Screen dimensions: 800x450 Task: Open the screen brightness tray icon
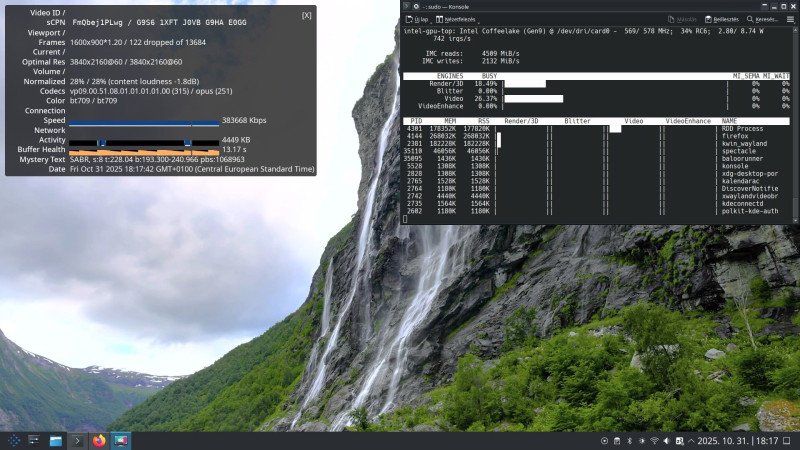point(642,441)
